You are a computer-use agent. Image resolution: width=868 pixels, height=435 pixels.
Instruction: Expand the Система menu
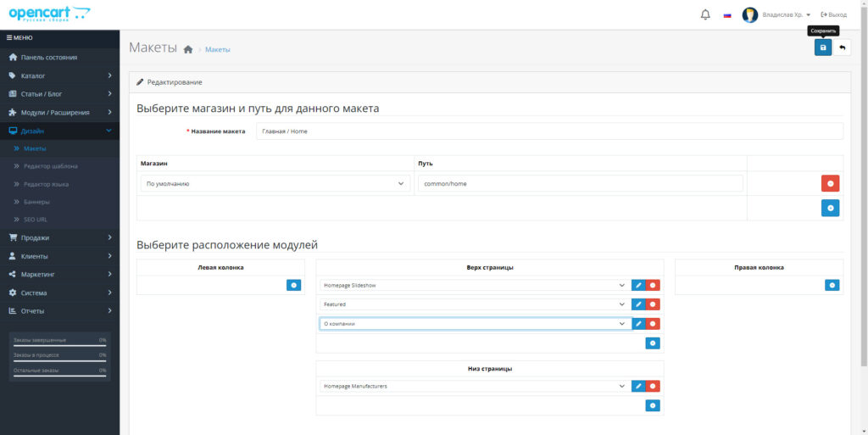60,293
